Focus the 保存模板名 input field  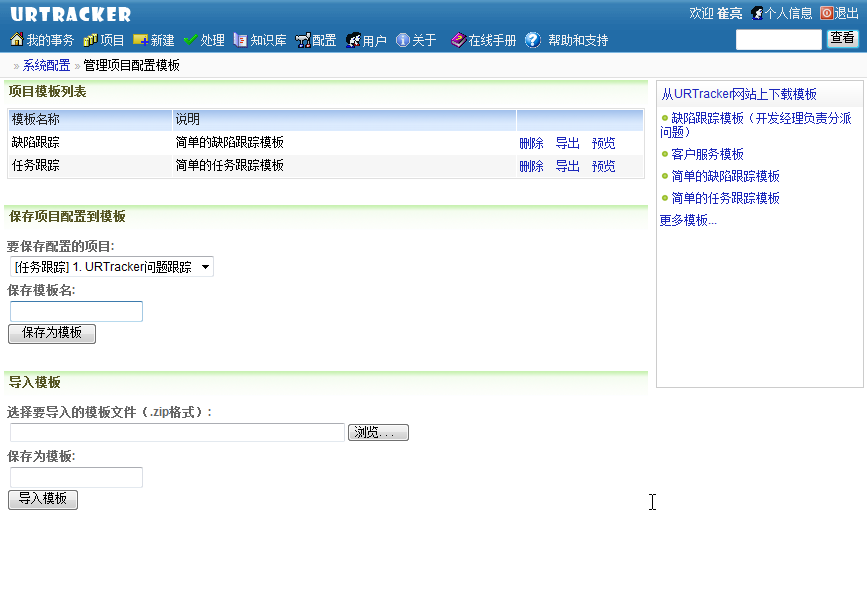(x=76, y=311)
